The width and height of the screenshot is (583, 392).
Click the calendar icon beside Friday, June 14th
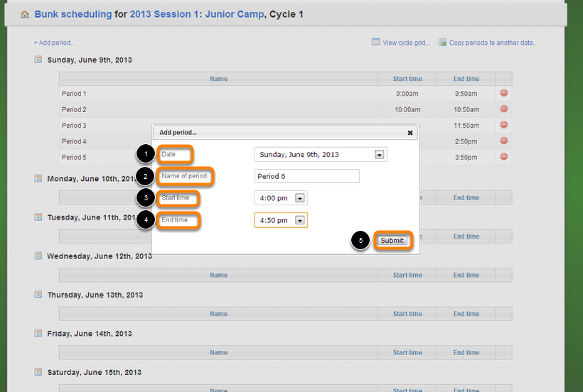[38, 333]
